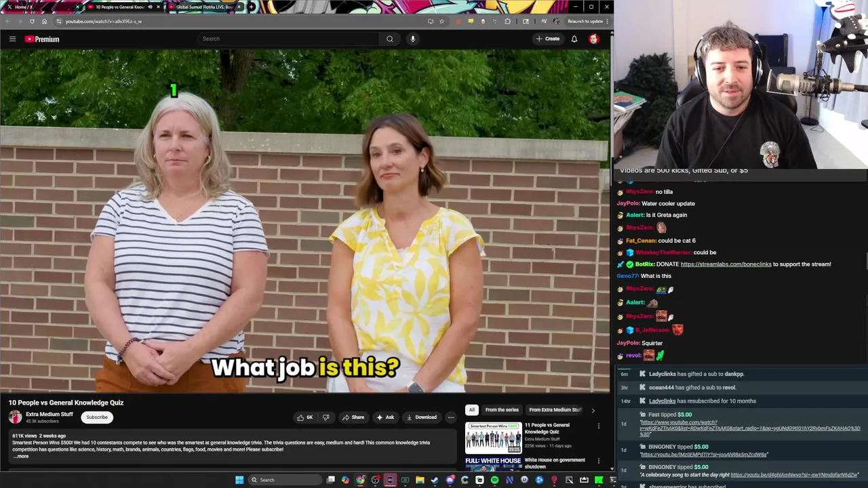This screenshot has width=868, height=488.
Task: Like the video with thumbs-up 6K
Action: [305, 418]
